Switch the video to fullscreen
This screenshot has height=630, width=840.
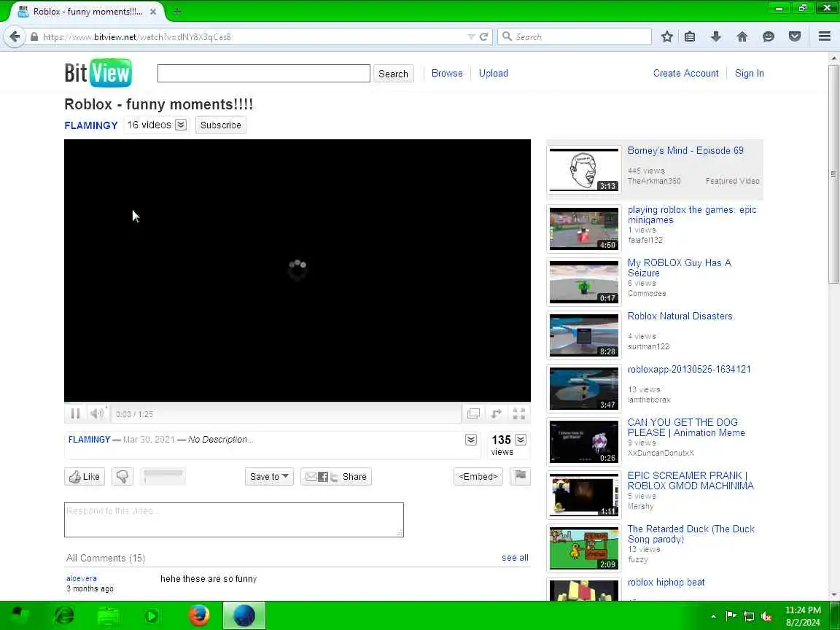coord(518,413)
